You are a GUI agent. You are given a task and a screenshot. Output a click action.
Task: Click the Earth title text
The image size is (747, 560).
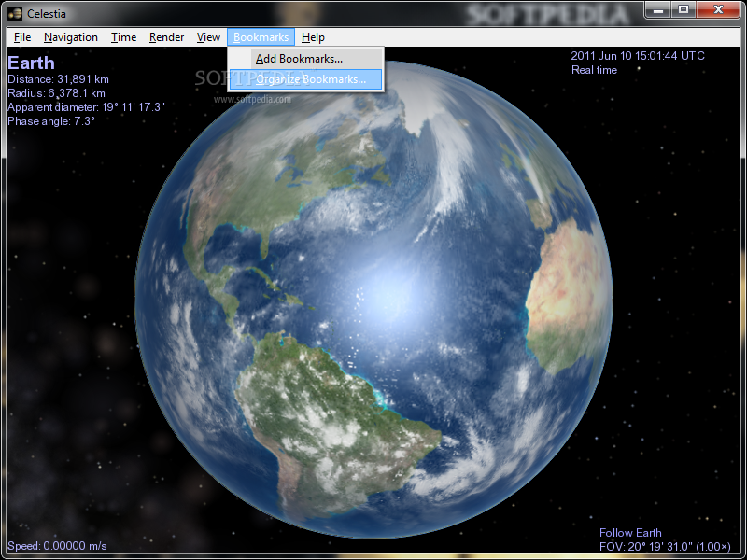click(31, 63)
